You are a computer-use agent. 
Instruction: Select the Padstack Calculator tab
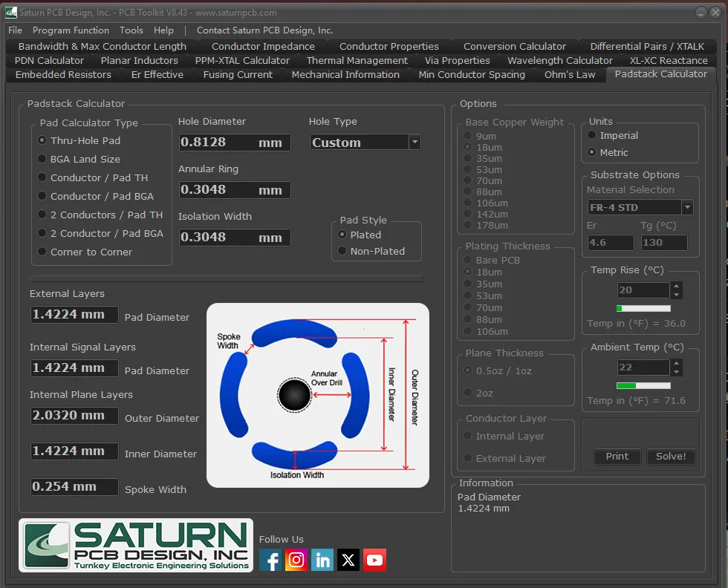pyautogui.click(x=660, y=73)
